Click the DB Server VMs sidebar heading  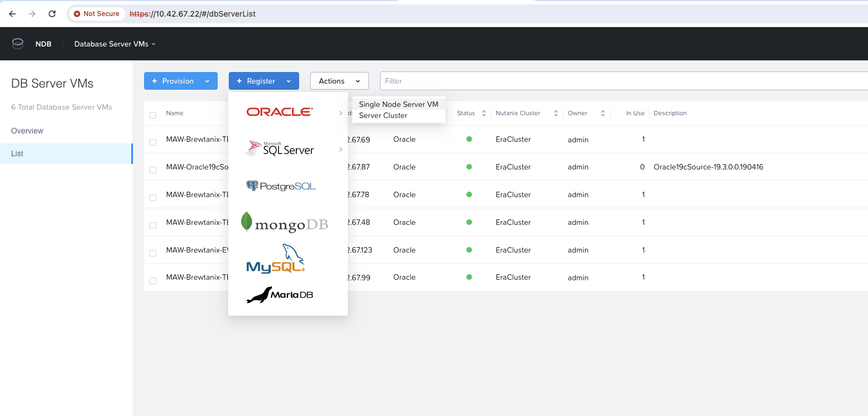pyautogui.click(x=52, y=84)
